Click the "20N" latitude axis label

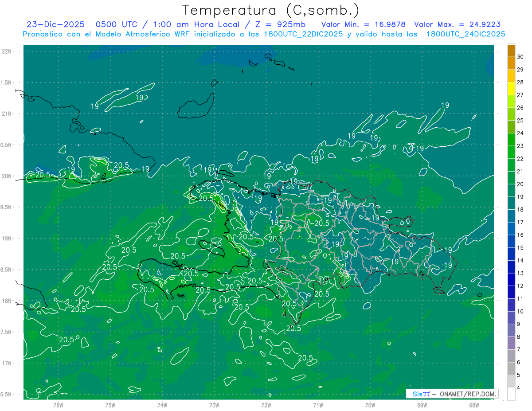7,176
